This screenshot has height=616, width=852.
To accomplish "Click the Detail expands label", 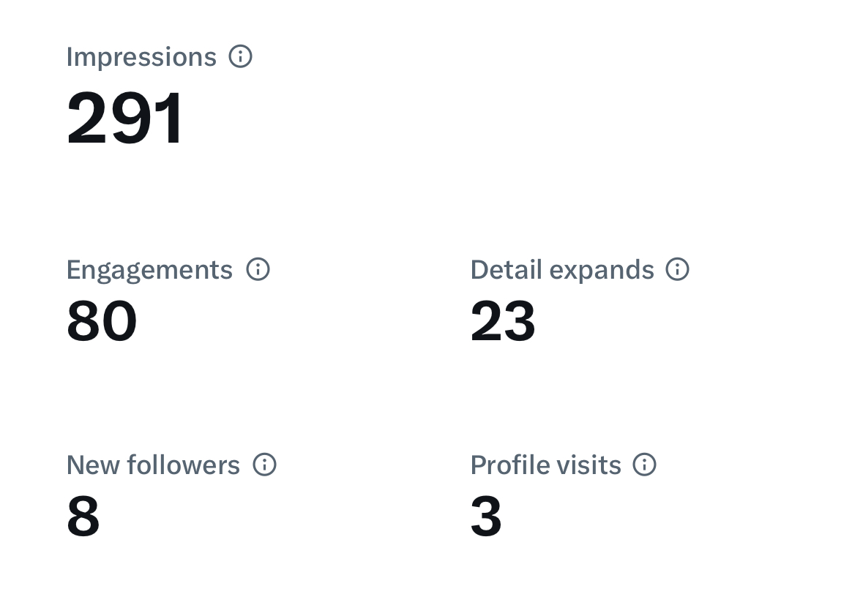I will (x=562, y=271).
